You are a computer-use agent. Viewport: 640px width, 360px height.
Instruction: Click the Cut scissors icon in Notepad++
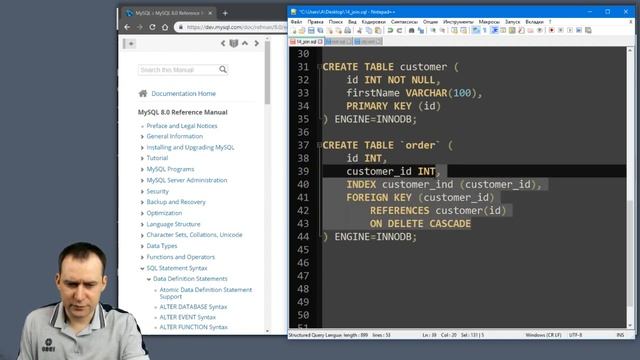pos(359,30)
